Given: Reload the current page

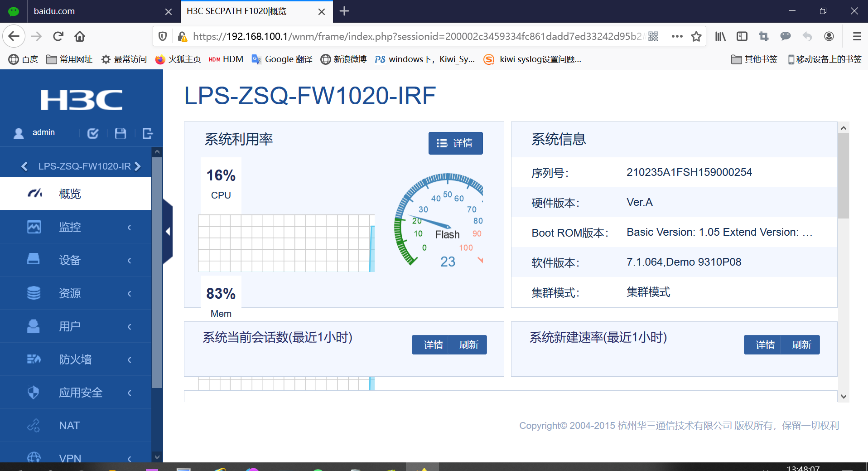Looking at the screenshot, I should pos(58,36).
